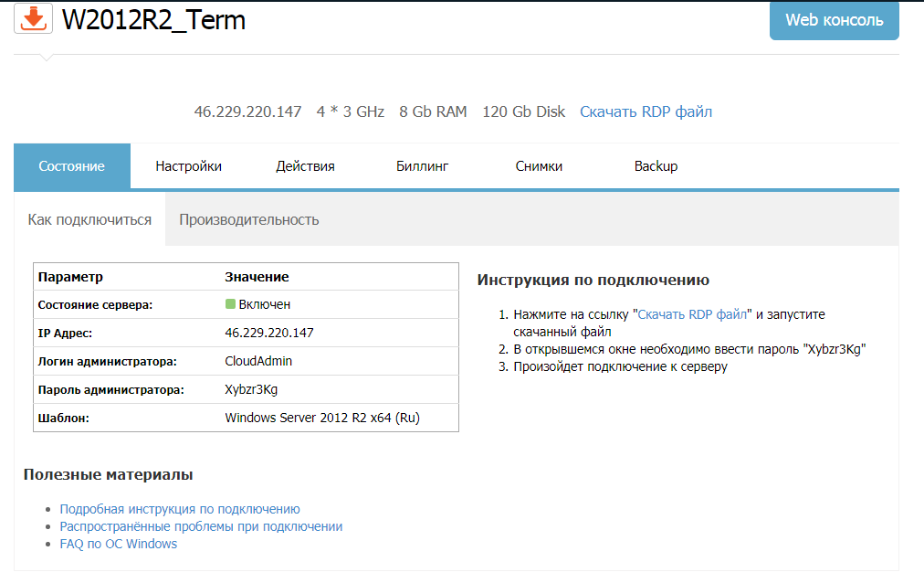Click the Значение column header
Screen dimensions: 924x583
coord(257,277)
